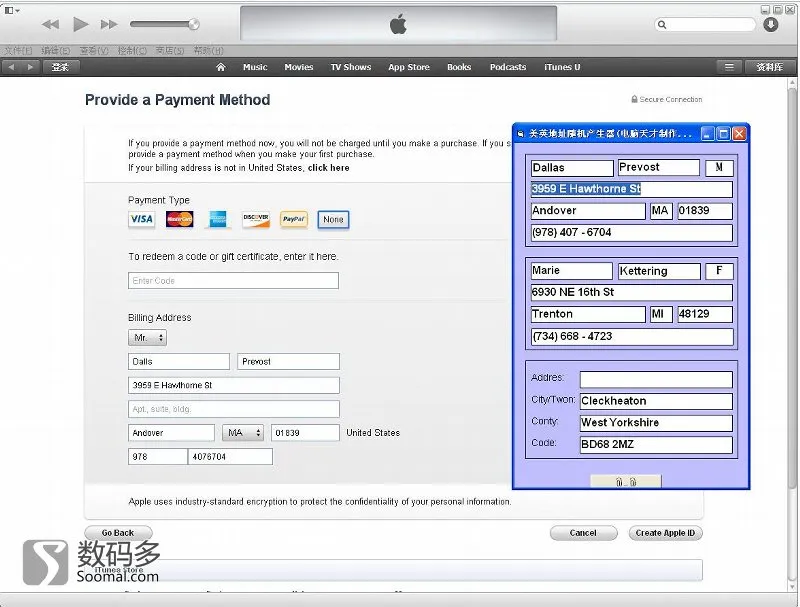Screen dimensions: 800x607
Task: Select MasterCard as payment type
Action: [180, 219]
